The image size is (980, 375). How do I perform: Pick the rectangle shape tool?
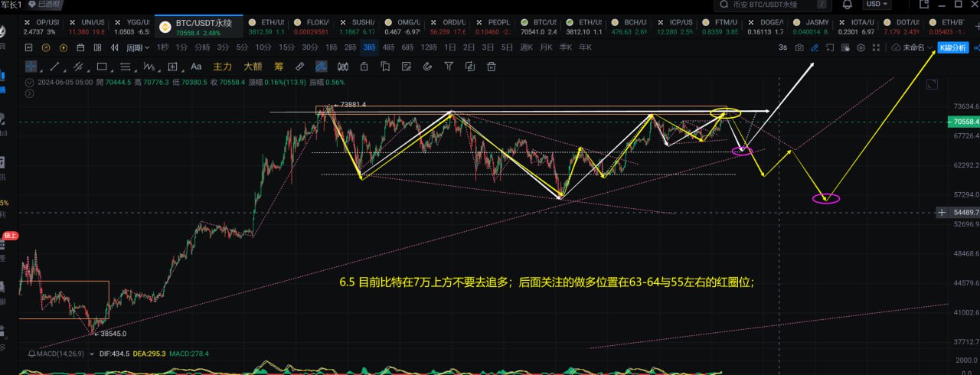pos(102,66)
